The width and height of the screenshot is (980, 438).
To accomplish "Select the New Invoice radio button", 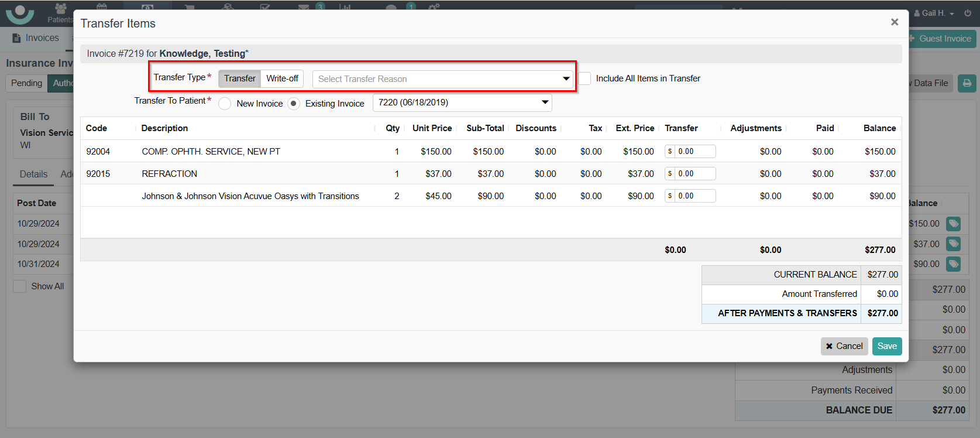I will 225,104.
